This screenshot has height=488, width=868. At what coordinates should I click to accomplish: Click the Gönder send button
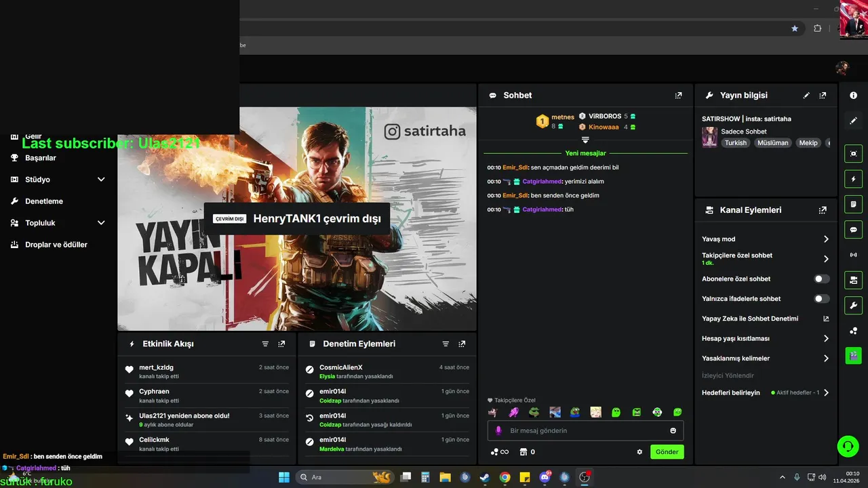coord(667,452)
